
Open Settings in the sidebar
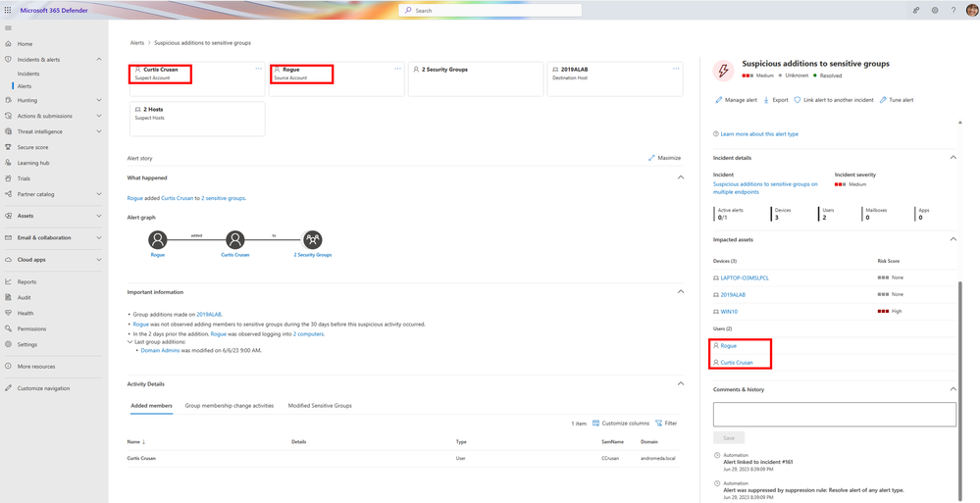coord(27,344)
